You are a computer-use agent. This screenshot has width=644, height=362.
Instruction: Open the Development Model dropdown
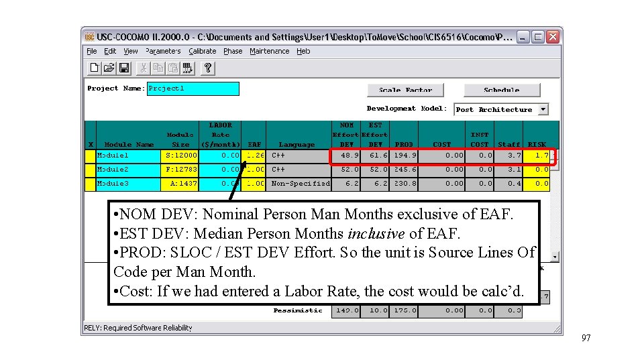coord(543,109)
